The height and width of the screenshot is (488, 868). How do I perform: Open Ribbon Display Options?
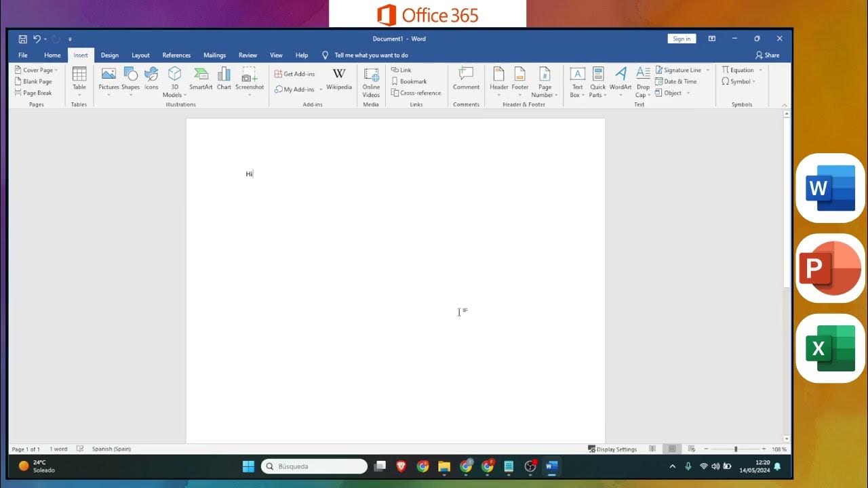coord(712,39)
